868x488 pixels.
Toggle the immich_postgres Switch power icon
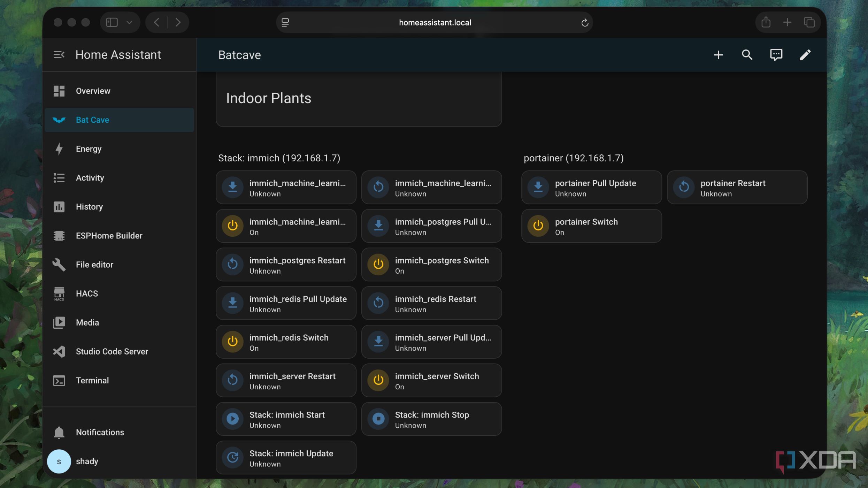378,265
